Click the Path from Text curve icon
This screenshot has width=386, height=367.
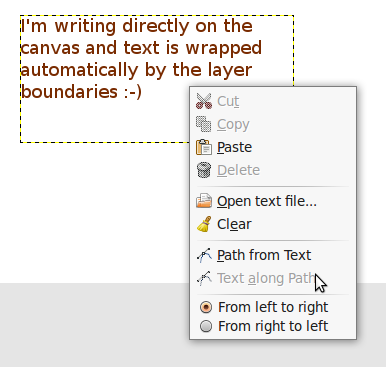(204, 255)
